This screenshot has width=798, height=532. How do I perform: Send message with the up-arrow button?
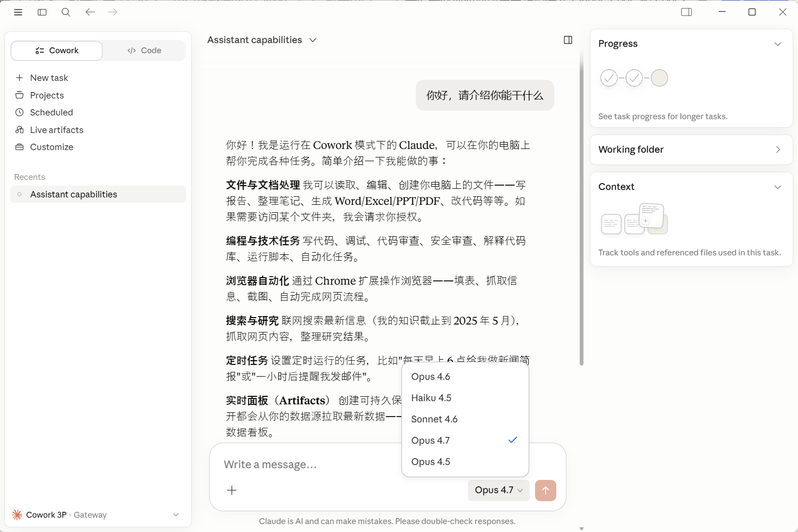[x=546, y=491]
